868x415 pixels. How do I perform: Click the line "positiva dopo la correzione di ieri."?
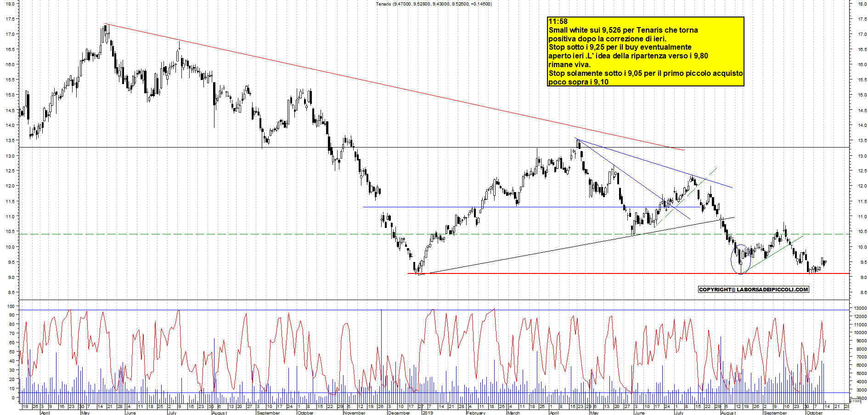click(607, 39)
